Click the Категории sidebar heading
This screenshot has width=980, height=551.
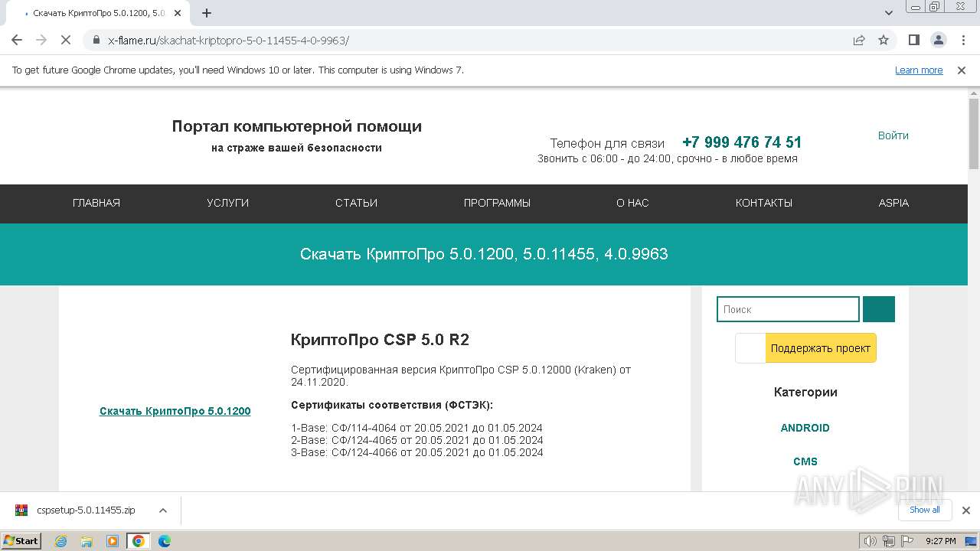[x=805, y=392]
